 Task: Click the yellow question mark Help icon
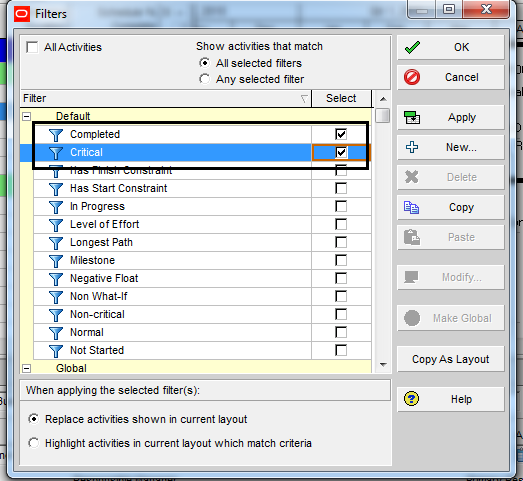click(x=411, y=399)
